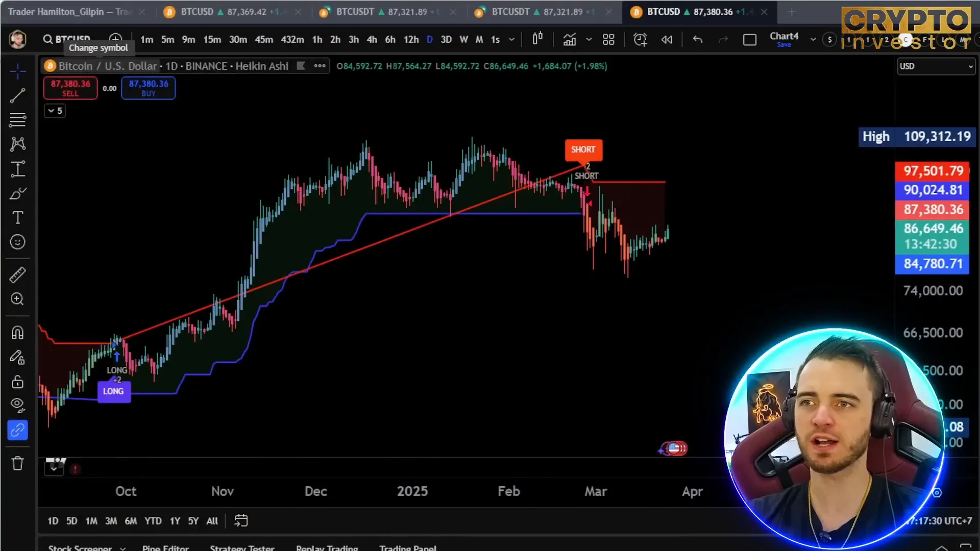Click the orange SHORT signal label
Screen dimensions: 980x551
(x=583, y=149)
